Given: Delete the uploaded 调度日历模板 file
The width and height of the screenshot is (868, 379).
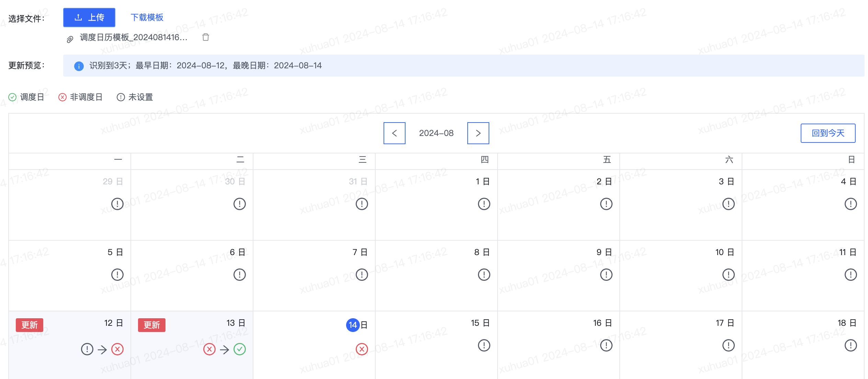Looking at the screenshot, I should click(206, 37).
